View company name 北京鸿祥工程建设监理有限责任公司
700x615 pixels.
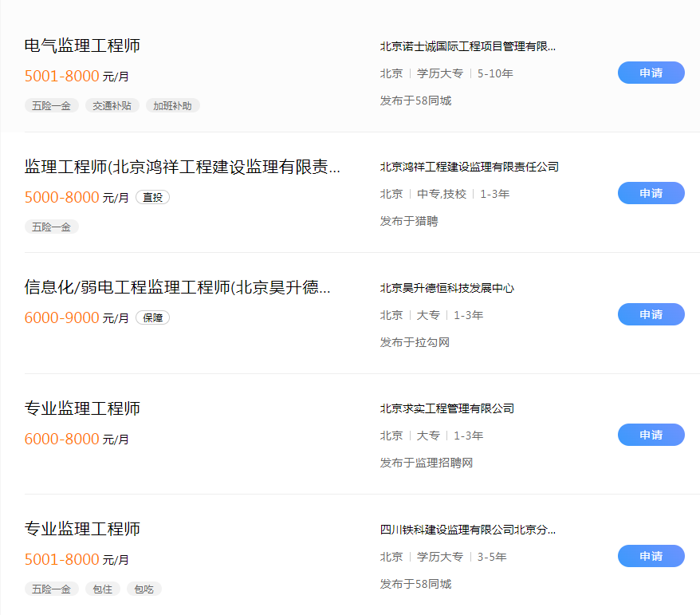coord(469,168)
